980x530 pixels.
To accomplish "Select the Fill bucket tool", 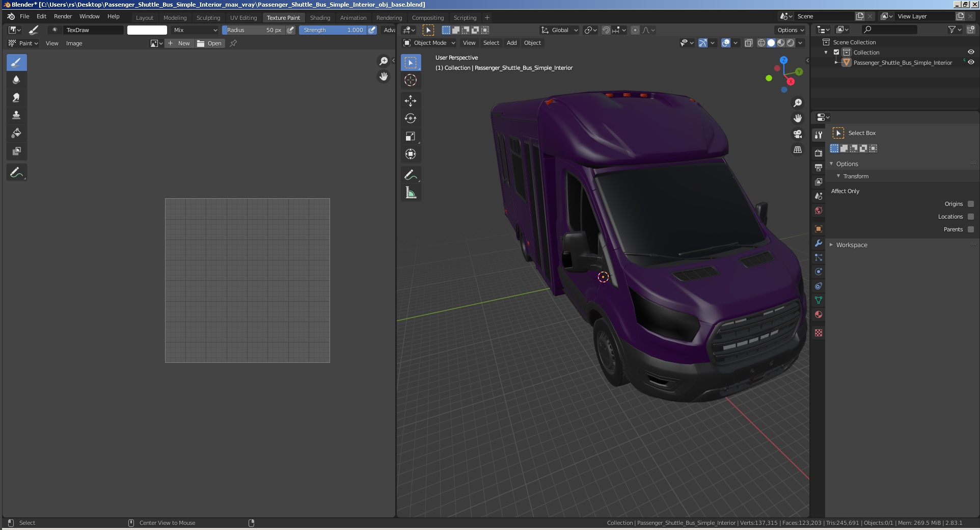I will (x=16, y=134).
